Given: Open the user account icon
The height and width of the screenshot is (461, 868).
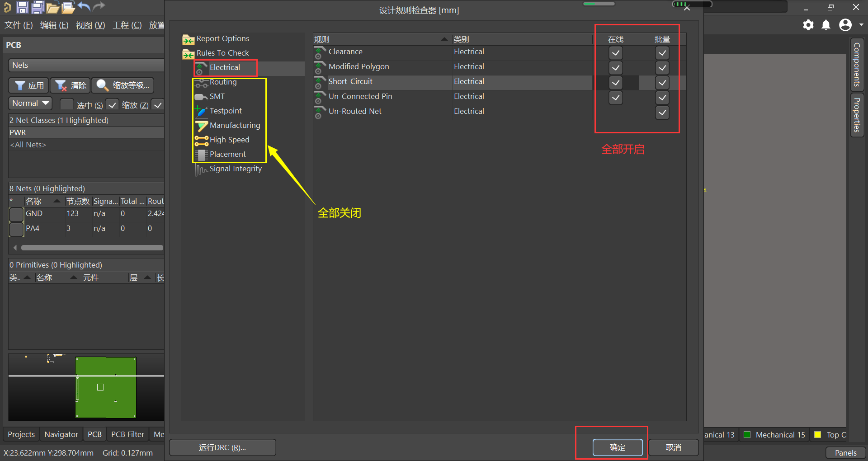Looking at the screenshot, I should coord(845,25).
